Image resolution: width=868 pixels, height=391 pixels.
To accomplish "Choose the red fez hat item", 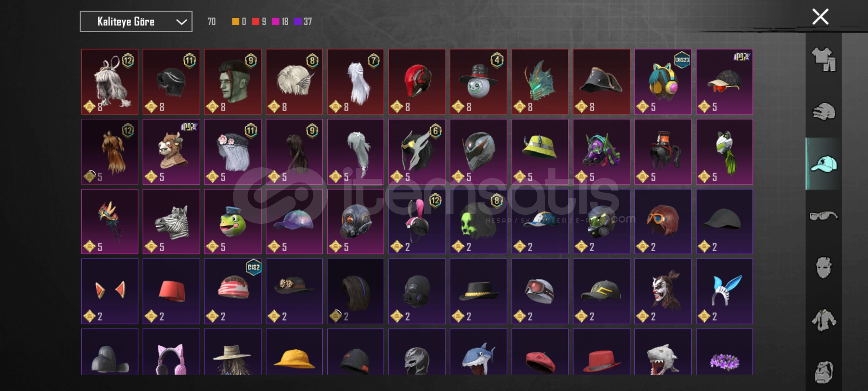I will pos(171,291).
